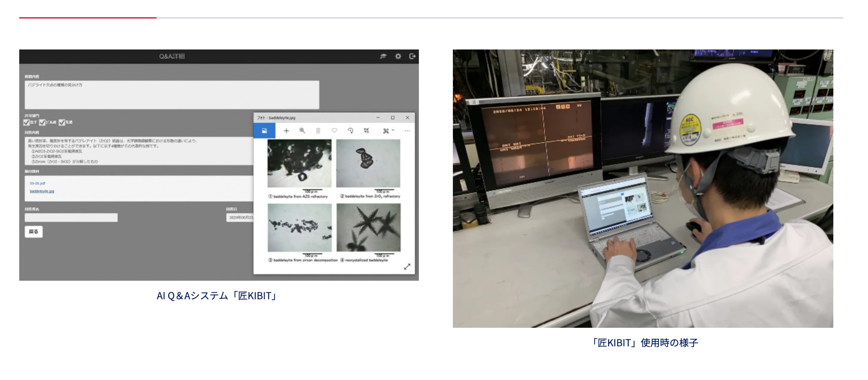The width and height of the screenshot is (868, 380).
Task: Click the zoom magnifier icon in photo viewer
Action: click(x=302, y=131)
